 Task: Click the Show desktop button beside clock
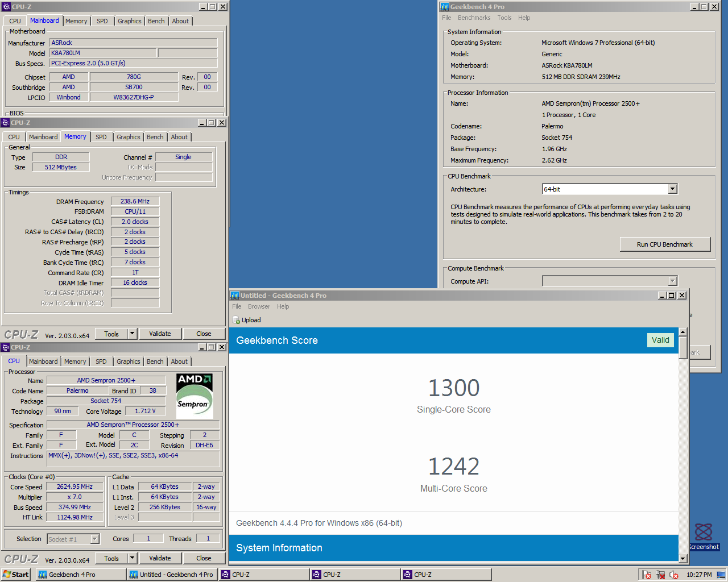(722, 575)
